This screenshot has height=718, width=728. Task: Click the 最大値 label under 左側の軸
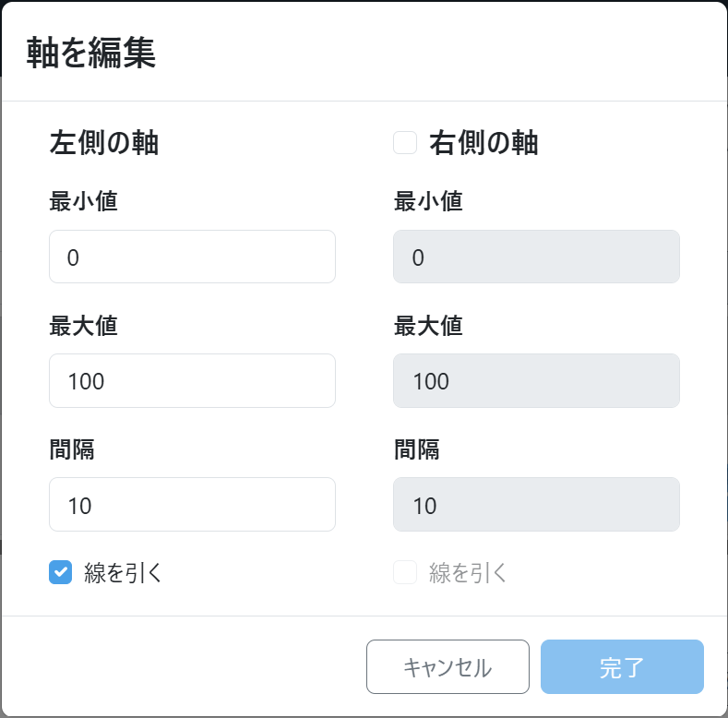click(x=83, y=325)
